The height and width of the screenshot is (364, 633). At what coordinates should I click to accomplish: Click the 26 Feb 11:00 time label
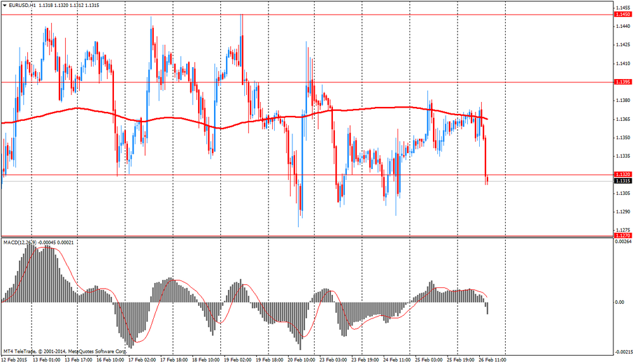492,360
